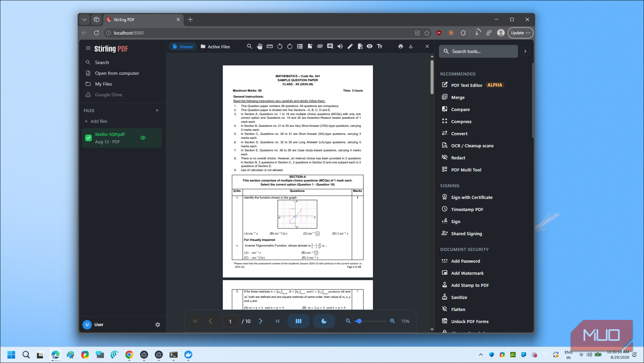644x363 pixels.
Task: Close the viewer toolbar with X icon
Action: (x=427, y=46)
